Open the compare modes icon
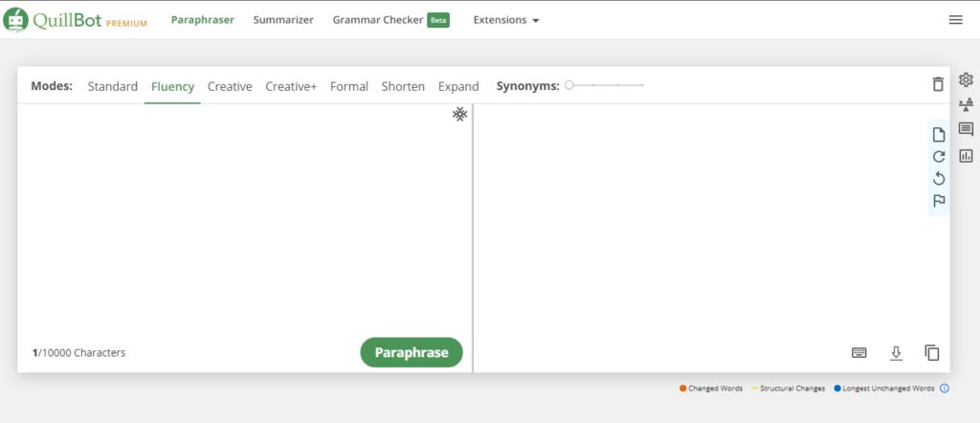This screenshot has height=423, width=980. (966, 105)
